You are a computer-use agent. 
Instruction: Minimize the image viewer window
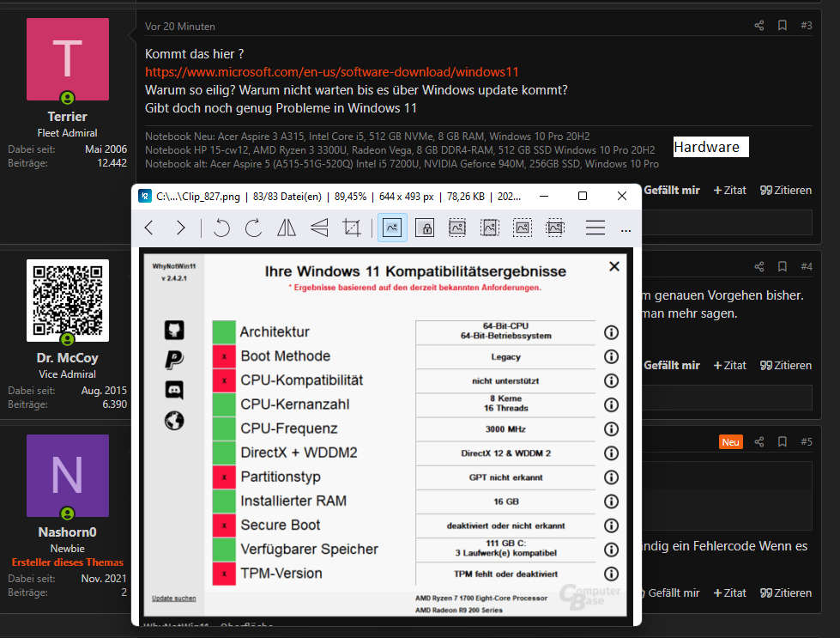pyautogui.click(x=544, y=197)
